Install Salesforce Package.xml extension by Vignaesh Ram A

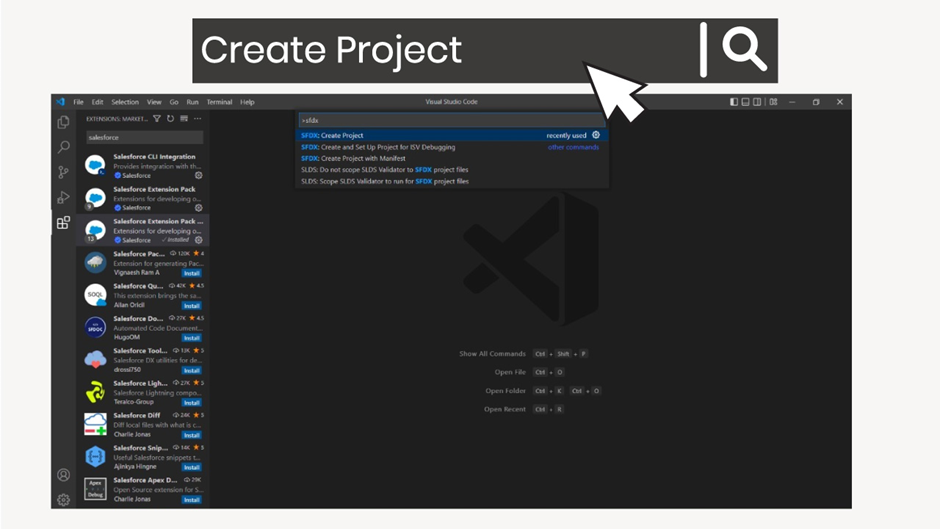pos(192,273)
